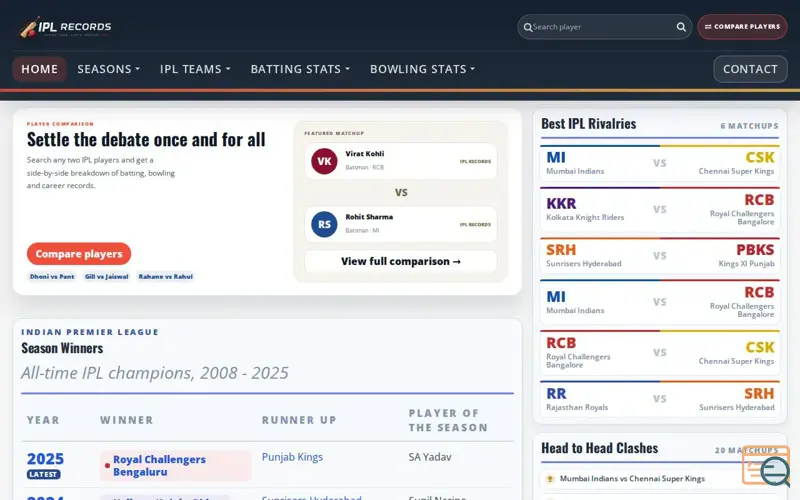Image resolution: width=800 pixels, height=500 pixels.
Task: Open the Punjab Kings runner-up link
Action: tap(292, 457)
